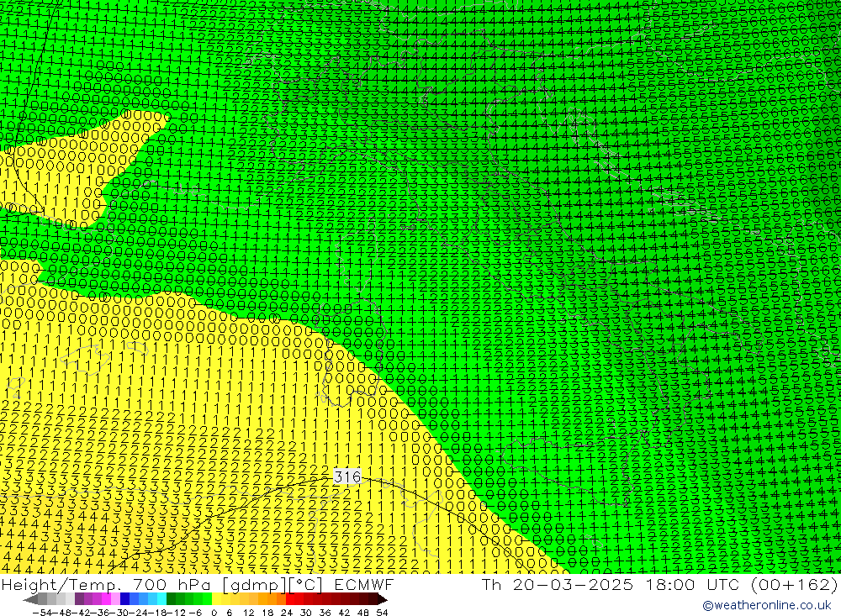The width and height of the screenshot is (841, 616).
Task: Click the left gray arrow end of color scale
Action: pos(30,600)
